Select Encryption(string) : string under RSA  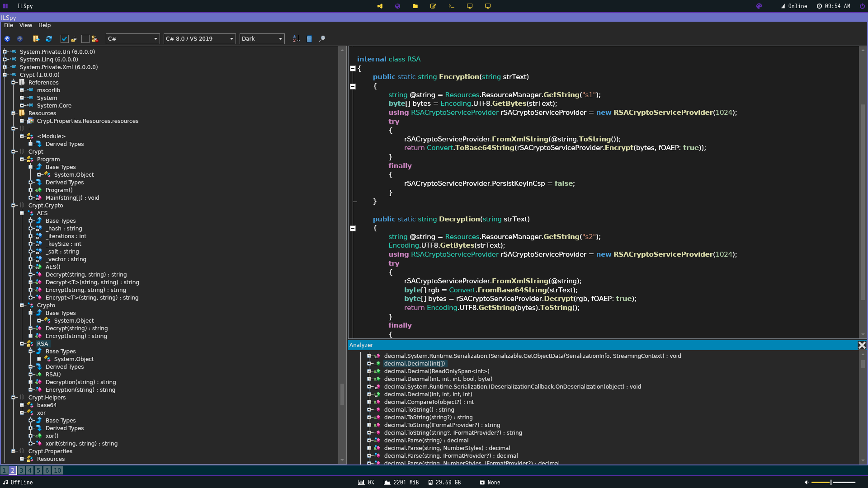(80, 390)
